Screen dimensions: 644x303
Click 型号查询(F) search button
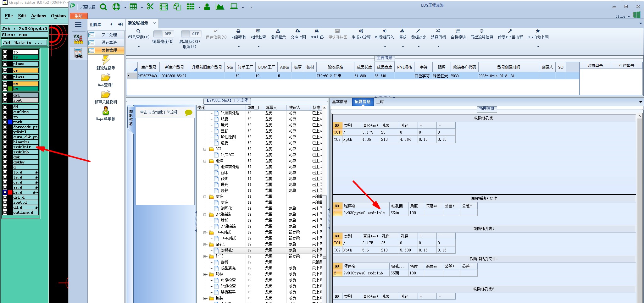[138, 34]
